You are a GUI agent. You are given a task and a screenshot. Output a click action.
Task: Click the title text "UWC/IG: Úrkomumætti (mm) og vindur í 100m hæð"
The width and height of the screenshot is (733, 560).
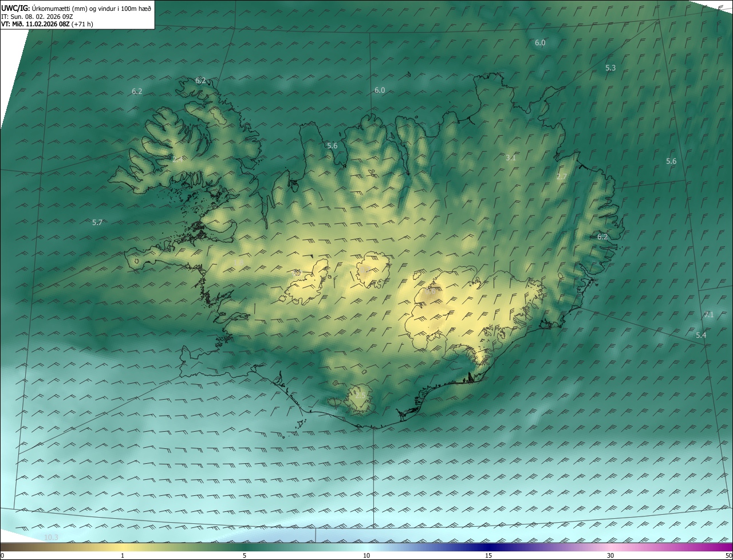point(76,8)
